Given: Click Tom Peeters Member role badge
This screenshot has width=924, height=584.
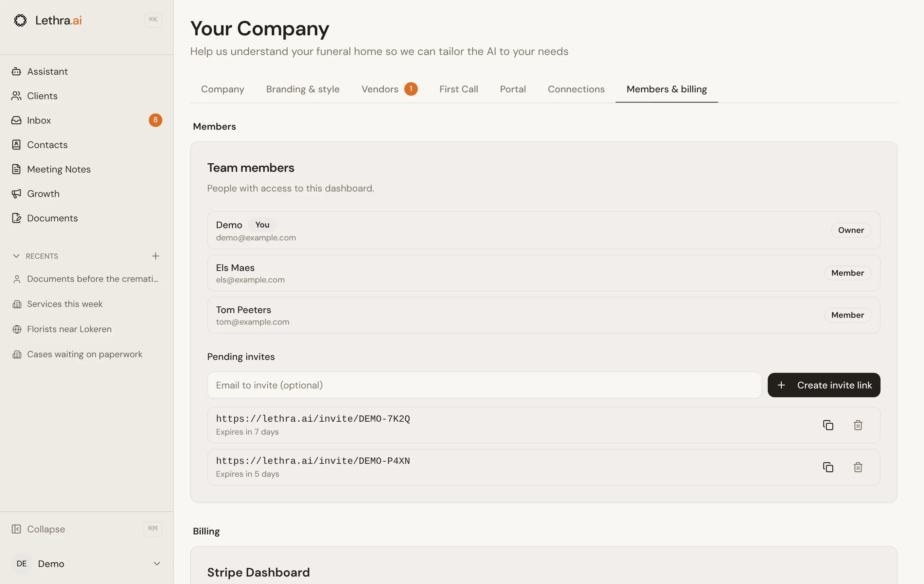Looking at the screenshot, I should pyautogui.click(x=847, y=315).
